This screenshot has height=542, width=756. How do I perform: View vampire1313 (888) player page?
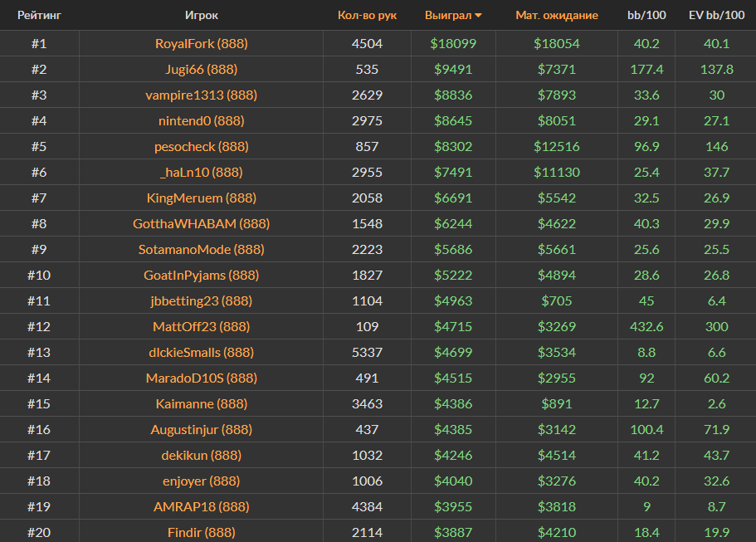click(x=202, y=95)
